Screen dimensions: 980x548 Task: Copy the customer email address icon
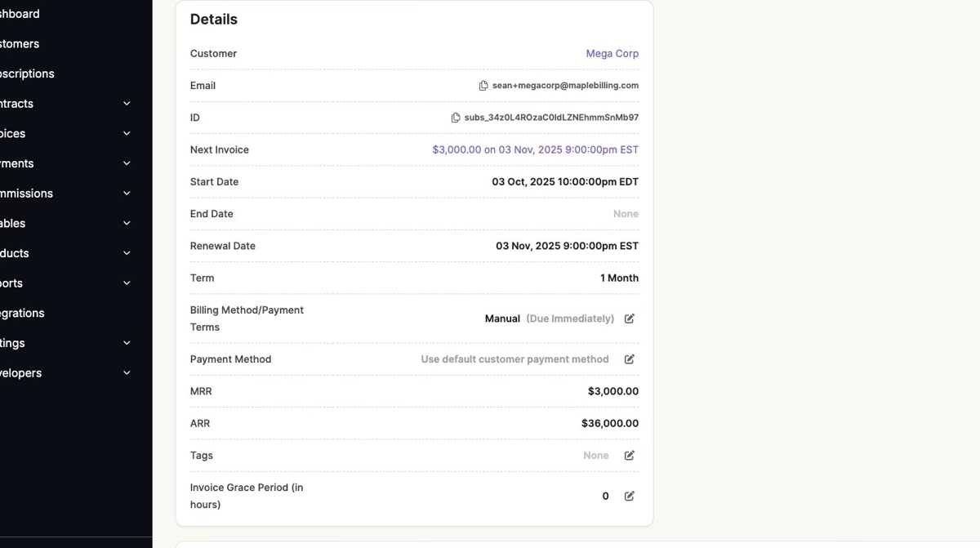483,86
